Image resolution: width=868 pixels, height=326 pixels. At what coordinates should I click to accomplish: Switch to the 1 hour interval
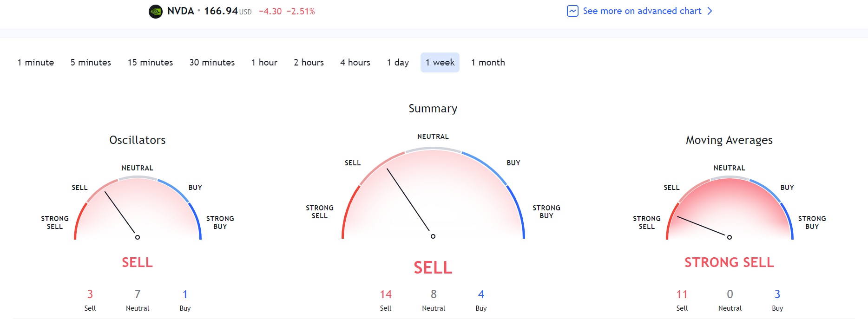(x=264, y=63)
